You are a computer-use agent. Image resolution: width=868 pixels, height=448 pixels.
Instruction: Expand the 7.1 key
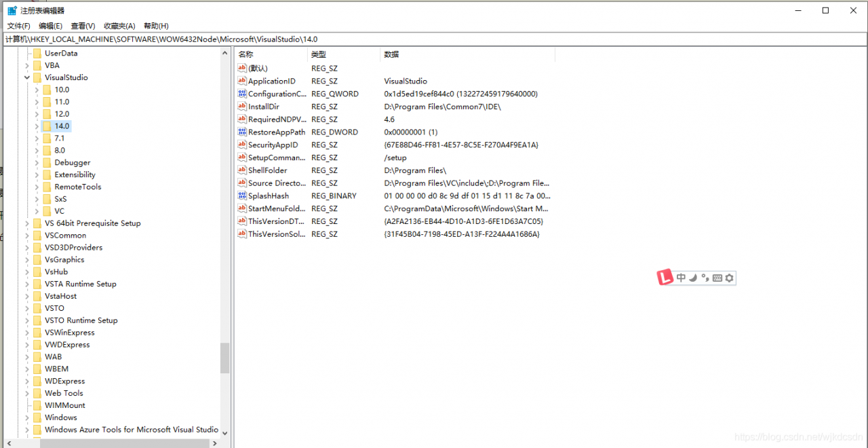(37, 138)
